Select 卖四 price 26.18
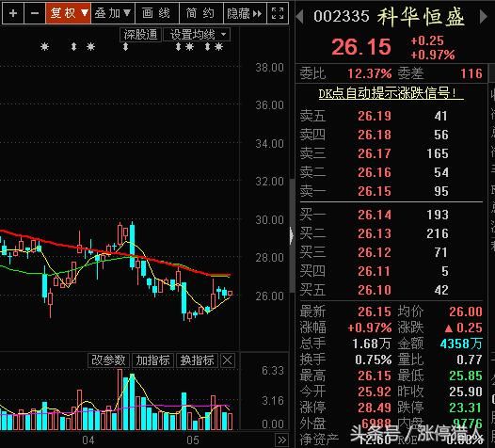 375,135
